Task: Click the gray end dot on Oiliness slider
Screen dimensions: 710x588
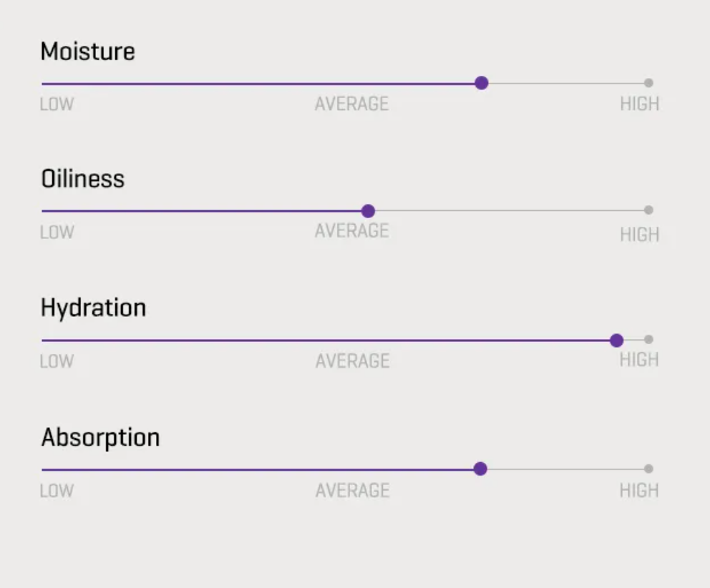Action: tap(648, 210)
